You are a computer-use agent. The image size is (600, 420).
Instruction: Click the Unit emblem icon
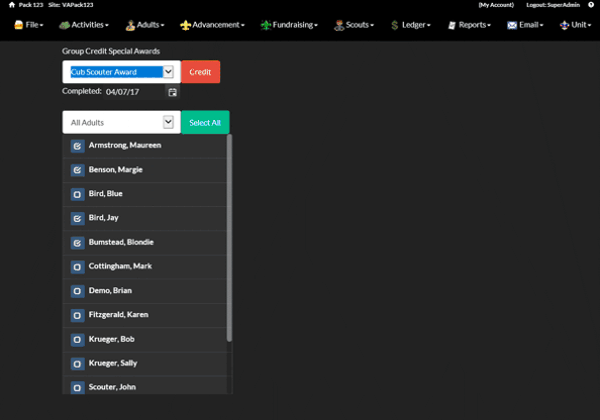(564, 25)
